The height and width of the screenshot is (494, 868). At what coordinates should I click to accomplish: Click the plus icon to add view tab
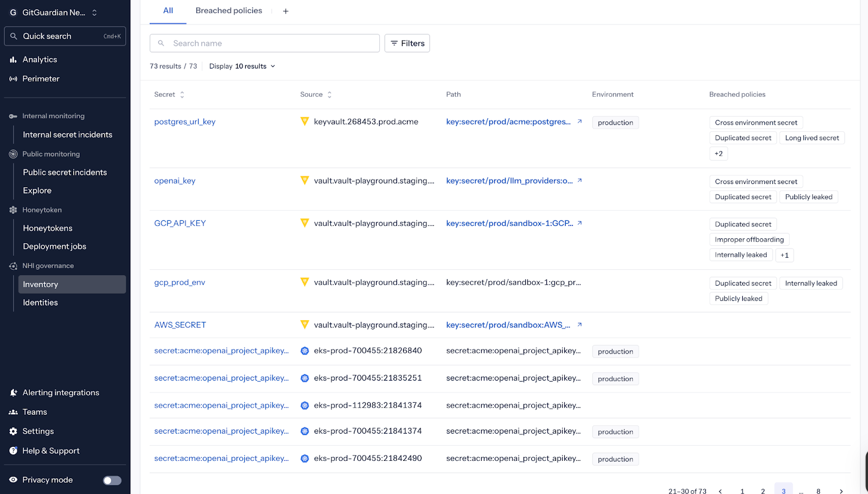[286, 11]
